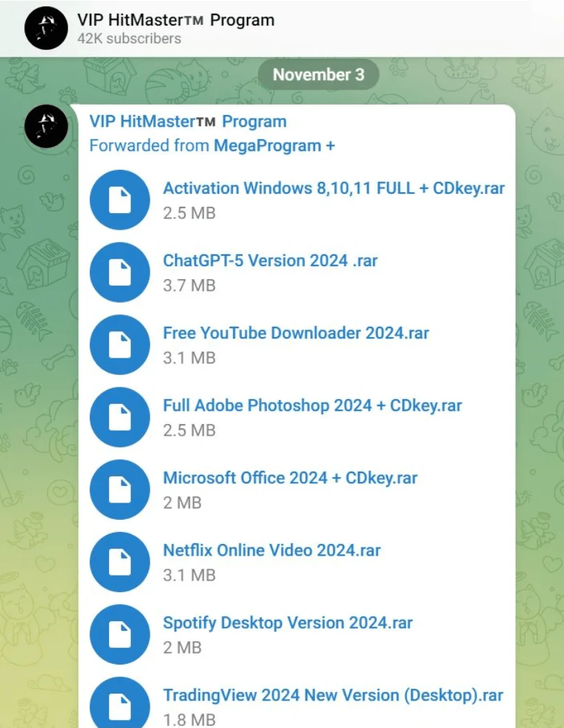Screen dimensions: 564x728
Task: Open the VIP HitMaster Program sender name in the message
Action: tap(188, 121)
